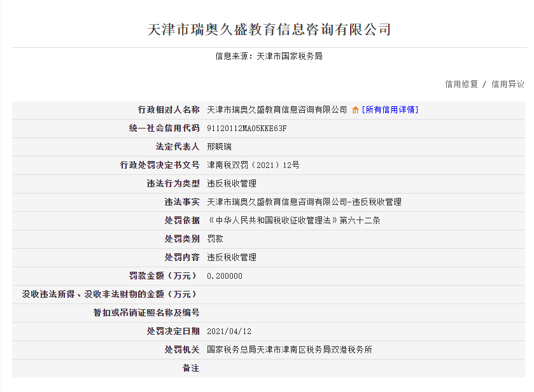Screen dimensions: 534x392
Task: Click the 信息来源：天津市国家税务局 line
Action: click(x=269, y=56)
